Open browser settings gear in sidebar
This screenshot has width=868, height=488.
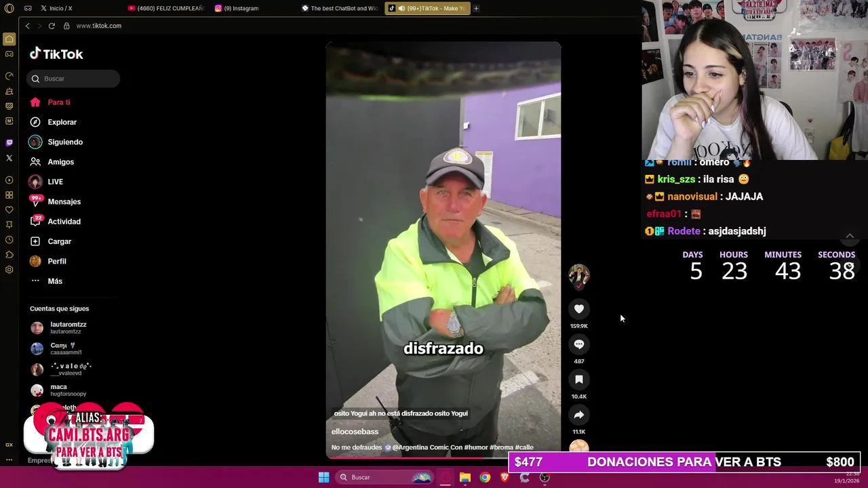coord(9,270)
